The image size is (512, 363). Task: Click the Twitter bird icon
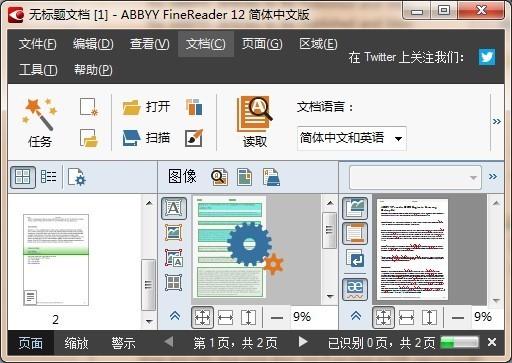[487, 57]
